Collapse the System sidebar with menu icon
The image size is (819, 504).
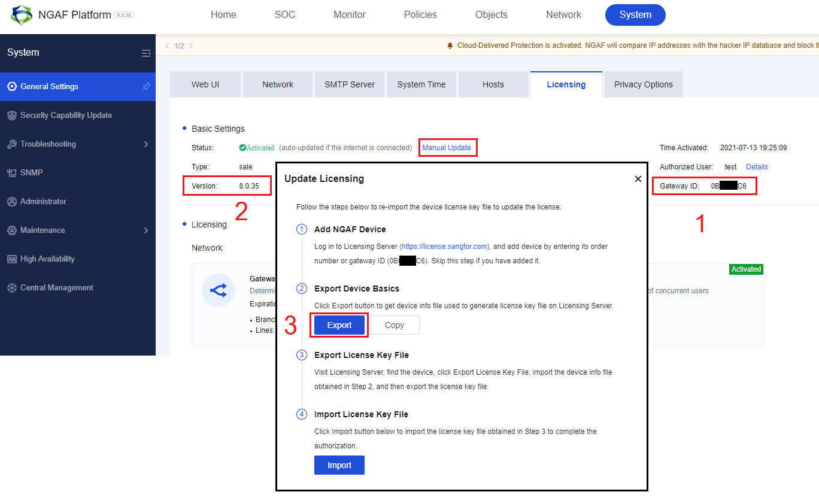click(x=146, y=53)
